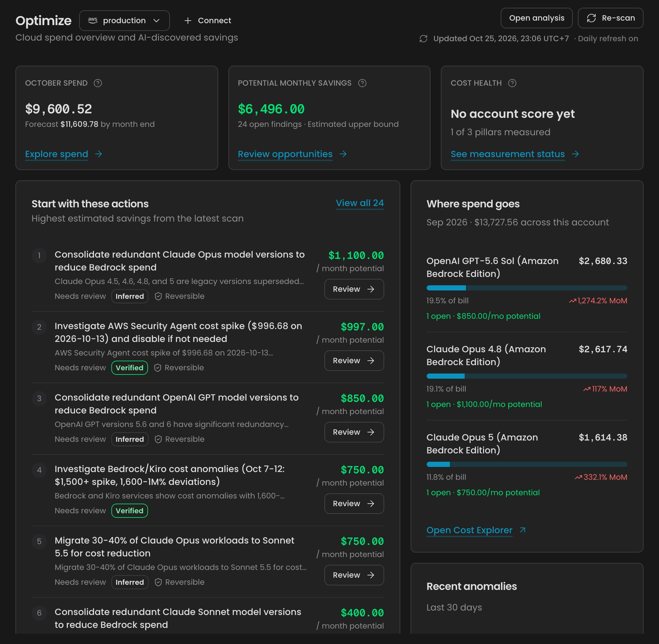Open the production account dropdown

point(124,21)
